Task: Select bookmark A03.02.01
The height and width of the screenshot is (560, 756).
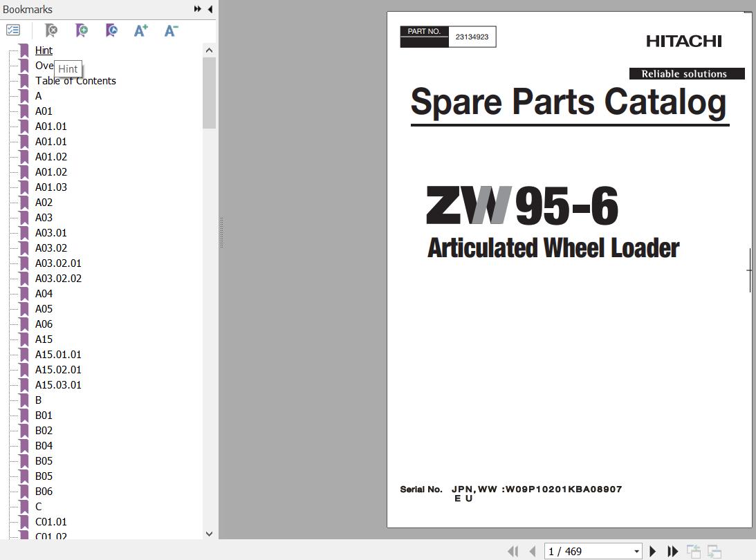Action: click(x=58, y=263)
